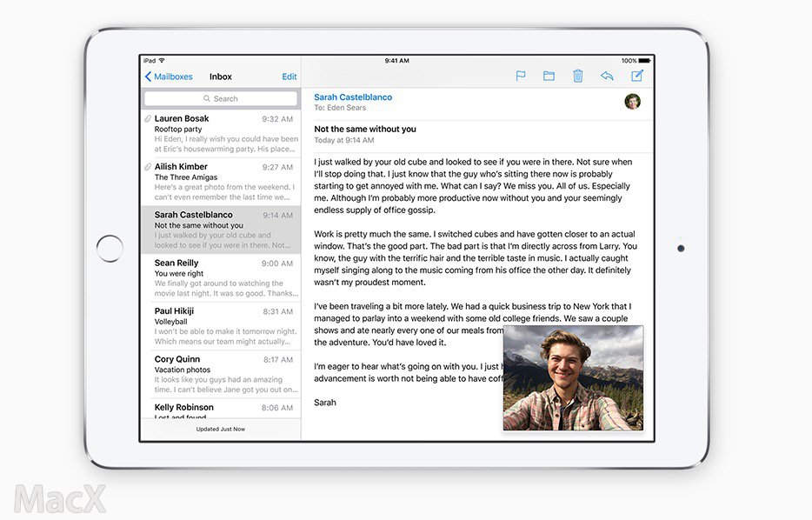This screenshot has height=520, width=812.
Task: Tap Edit in the Inbox header
Action: pos(289,77)
